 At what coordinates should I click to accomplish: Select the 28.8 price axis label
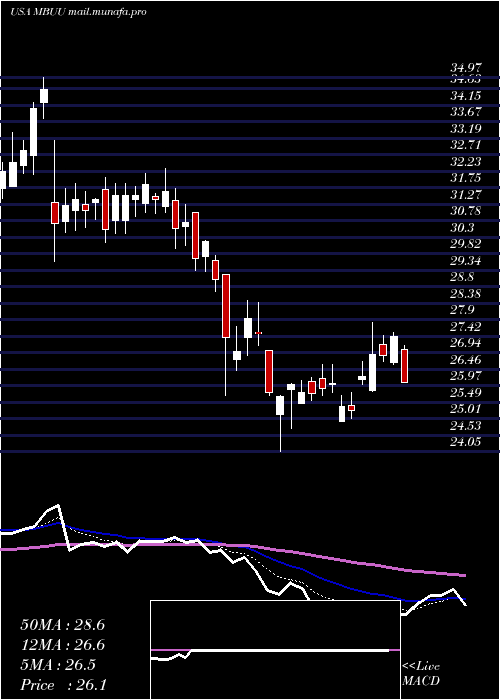(462, 277)
